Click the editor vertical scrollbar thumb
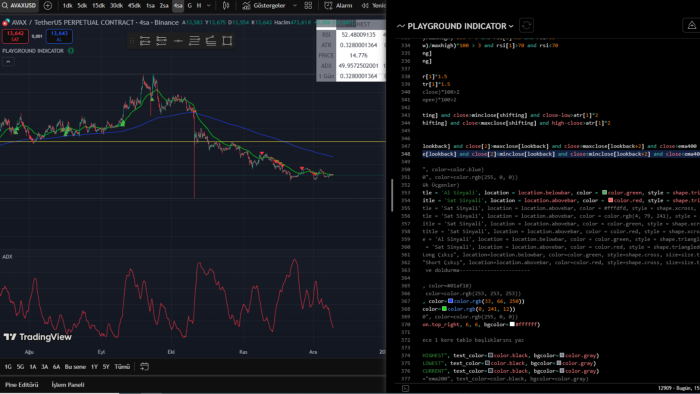The height and width of the screenshot is (394, 700). pos(392,195)
